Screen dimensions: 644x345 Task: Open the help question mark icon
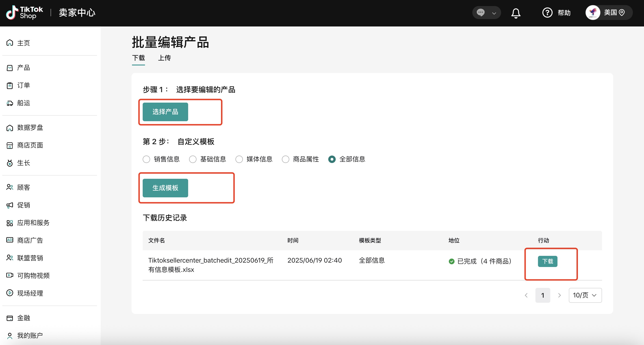[x=547, y=13]
